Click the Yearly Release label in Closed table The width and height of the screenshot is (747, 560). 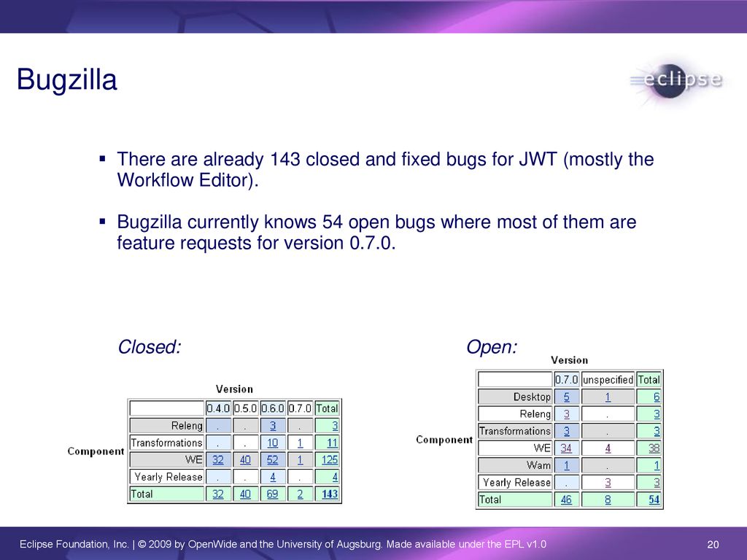[x=169, y=477]
